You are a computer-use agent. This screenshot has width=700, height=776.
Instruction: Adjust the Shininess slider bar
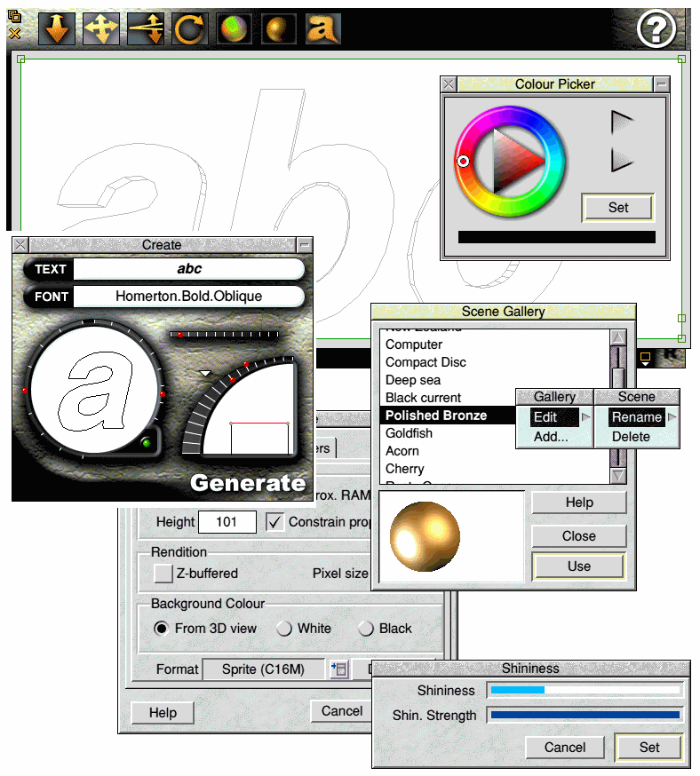(x=585, y=690)
